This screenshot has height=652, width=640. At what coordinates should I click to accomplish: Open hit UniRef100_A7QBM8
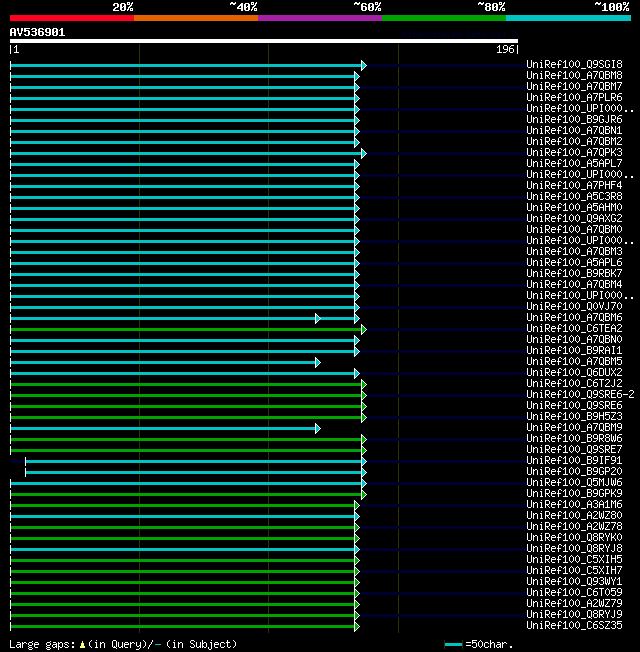[574, 75]
